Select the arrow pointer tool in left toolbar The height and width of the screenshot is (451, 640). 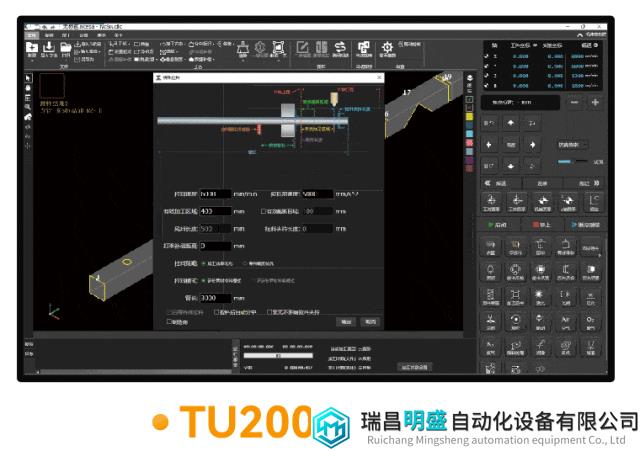tap(28, 78)
